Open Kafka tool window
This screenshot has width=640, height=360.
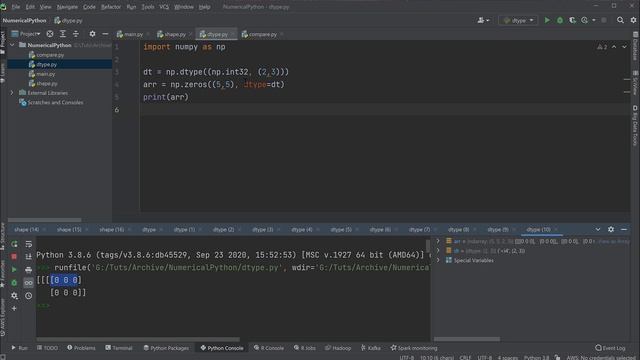click(371, 348)
